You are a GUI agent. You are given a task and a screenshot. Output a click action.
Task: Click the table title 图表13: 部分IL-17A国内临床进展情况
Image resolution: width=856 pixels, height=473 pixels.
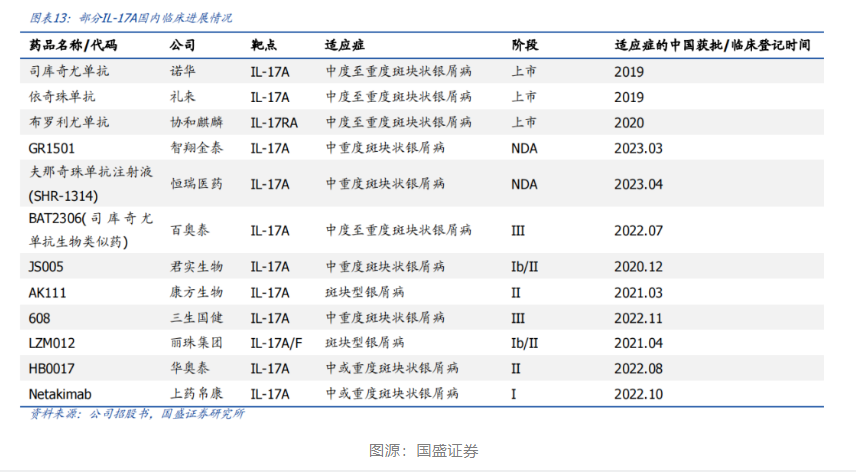[131, 18]
